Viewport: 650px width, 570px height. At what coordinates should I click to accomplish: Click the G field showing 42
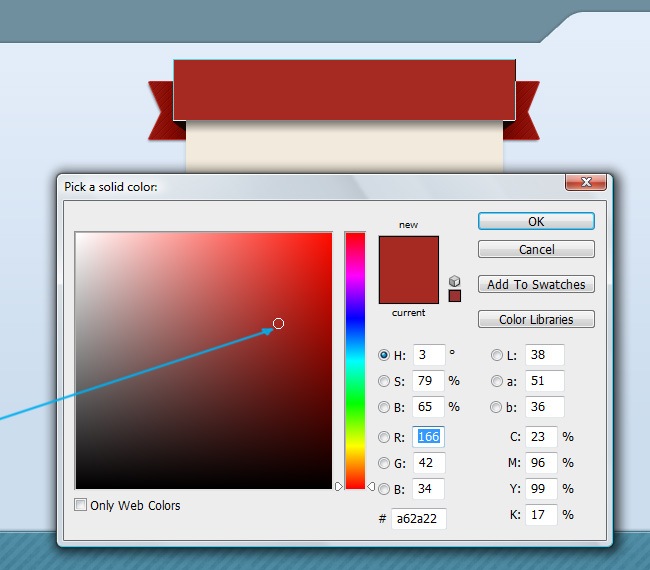(x=429, y=463)
